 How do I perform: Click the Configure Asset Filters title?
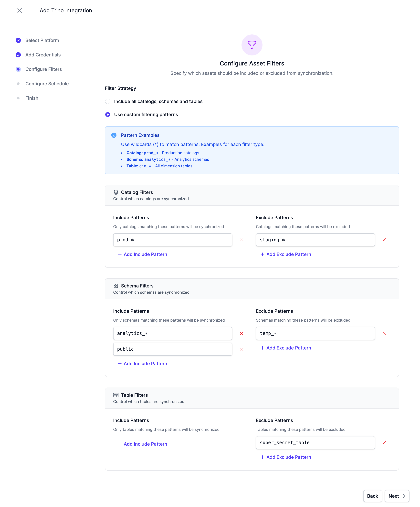[x=252, y=63]
